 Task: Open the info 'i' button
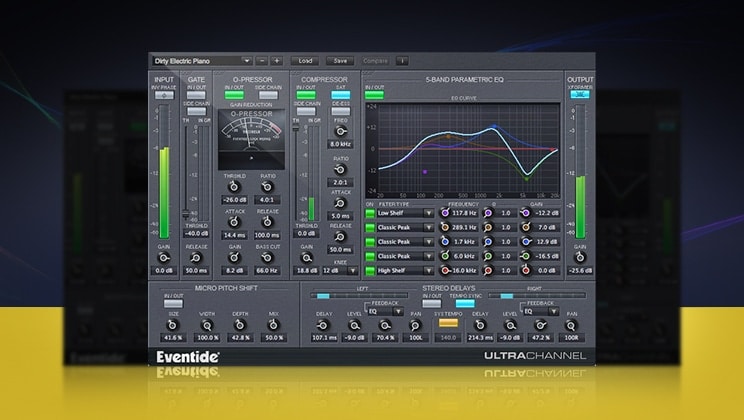pos(402,61)
